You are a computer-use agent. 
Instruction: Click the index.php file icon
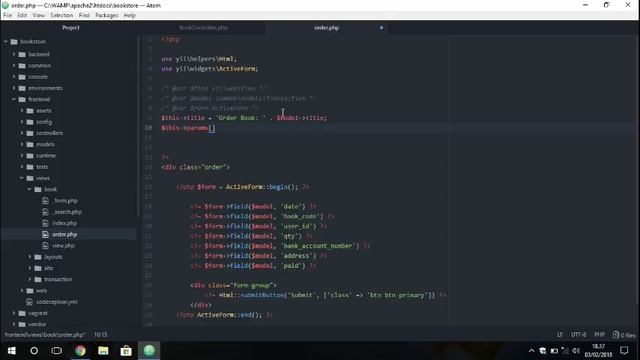45,223
